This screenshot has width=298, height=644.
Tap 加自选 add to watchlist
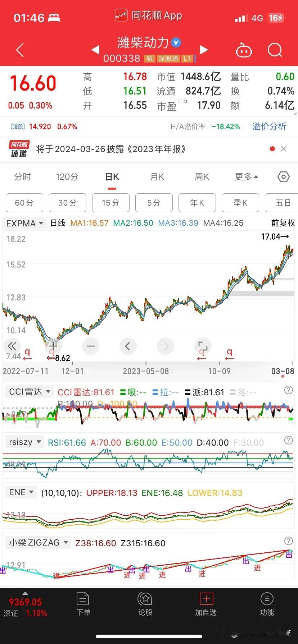206,604
